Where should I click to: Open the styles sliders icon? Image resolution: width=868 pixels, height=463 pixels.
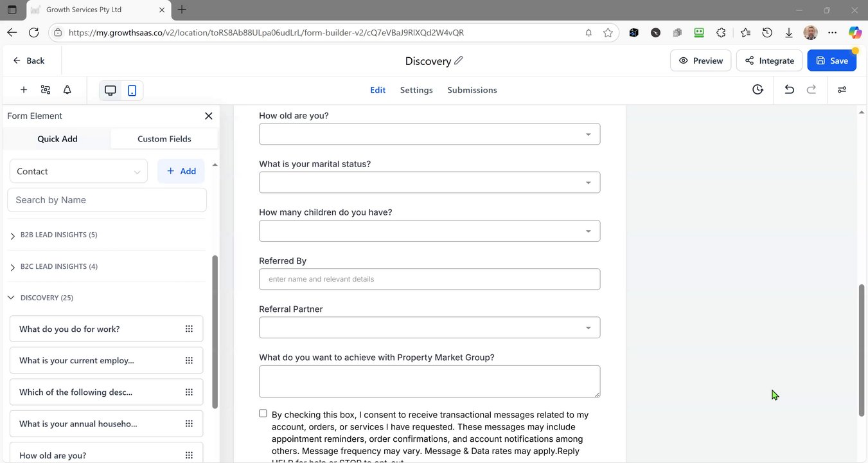tap(842, 90)
